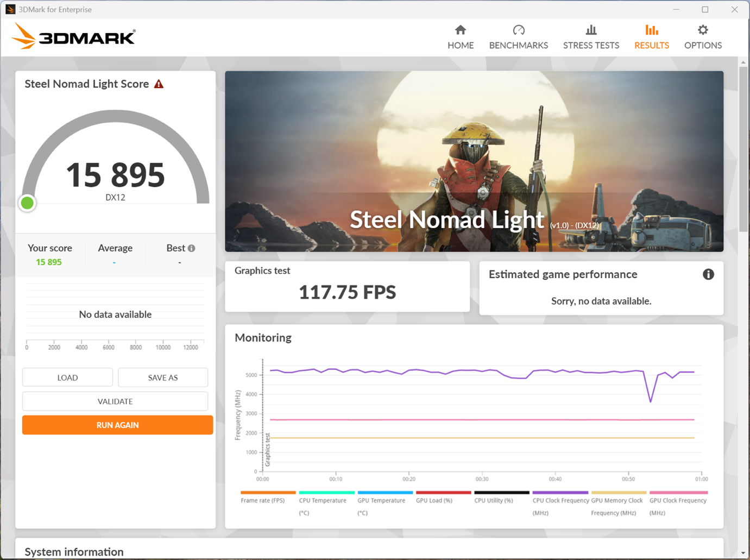750x560 pixels.
Task: Go to the OPTIONS tab
Action: [703, 37]
